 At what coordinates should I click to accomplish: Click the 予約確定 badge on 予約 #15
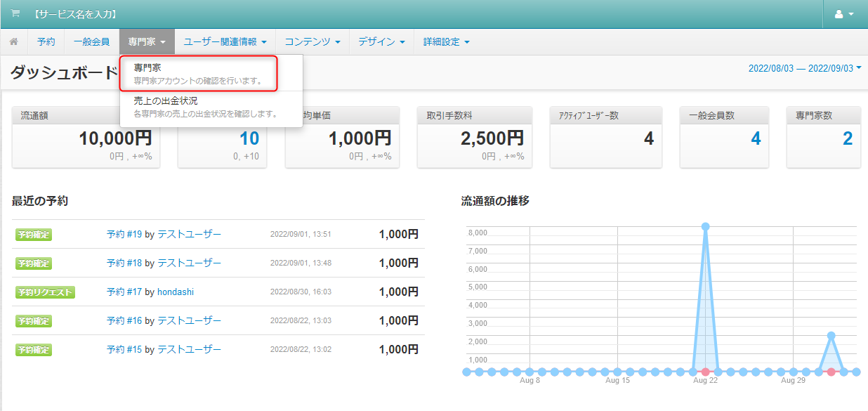[x=33, y=349]
